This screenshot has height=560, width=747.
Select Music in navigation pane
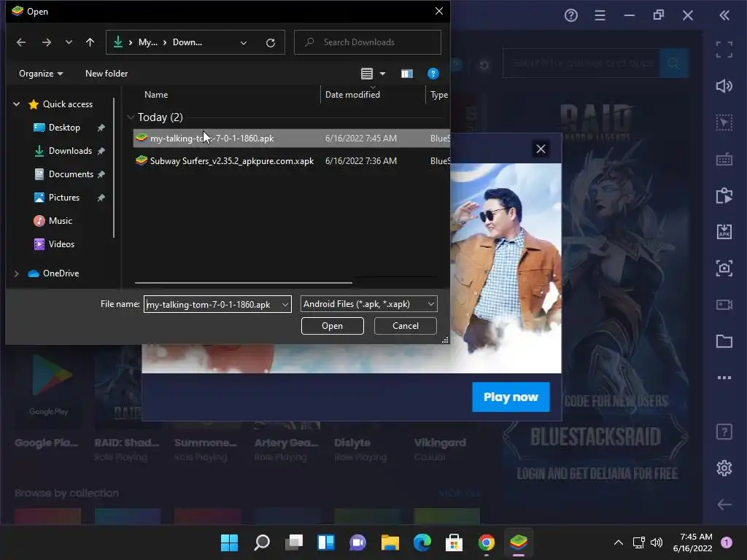pos(60,221)
